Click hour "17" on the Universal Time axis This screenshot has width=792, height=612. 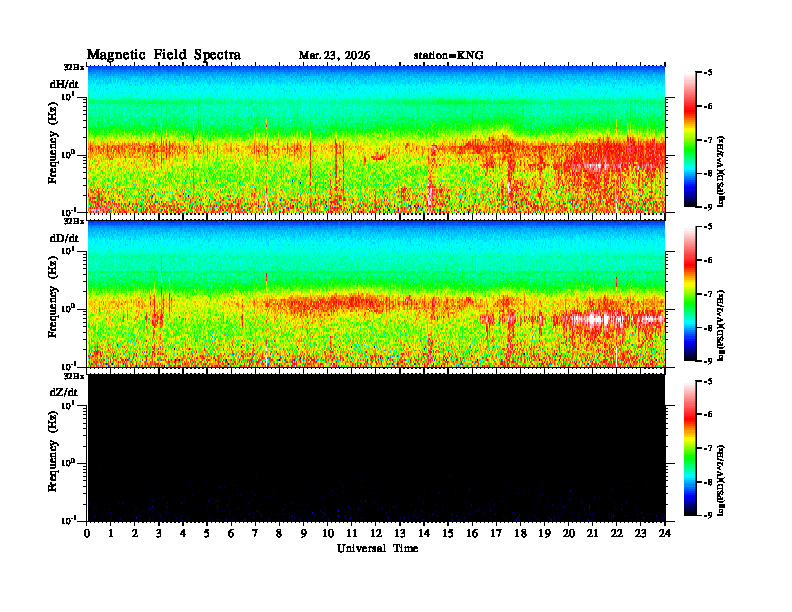click(x=496, y=534)
